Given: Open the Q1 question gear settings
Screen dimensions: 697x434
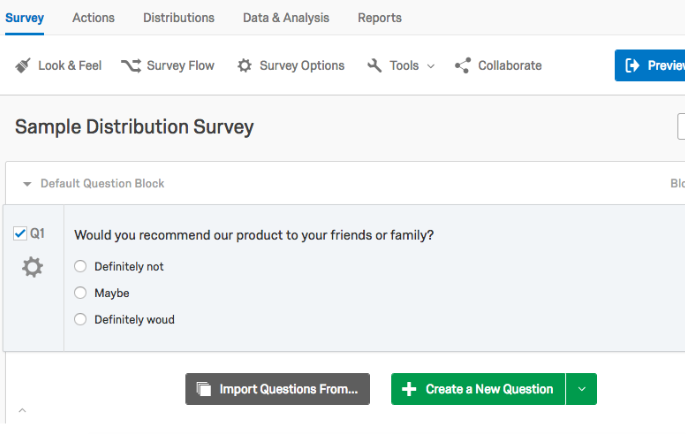Looking at the screenshot, I should tap(32, 267).
